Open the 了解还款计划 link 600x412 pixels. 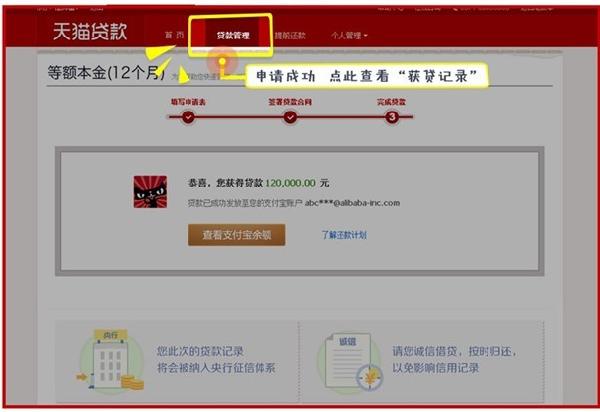tap(344, 235)
